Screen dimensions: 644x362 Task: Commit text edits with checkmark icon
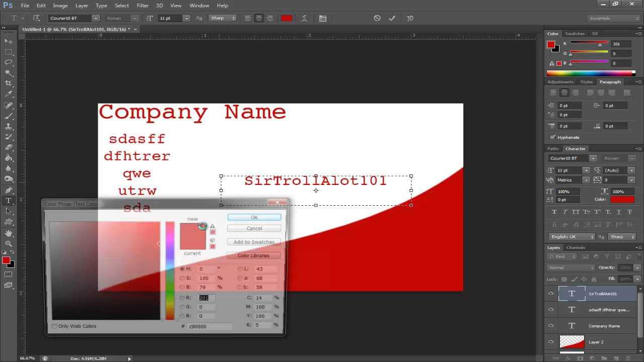pyautogui.click(x=392, y=18)
